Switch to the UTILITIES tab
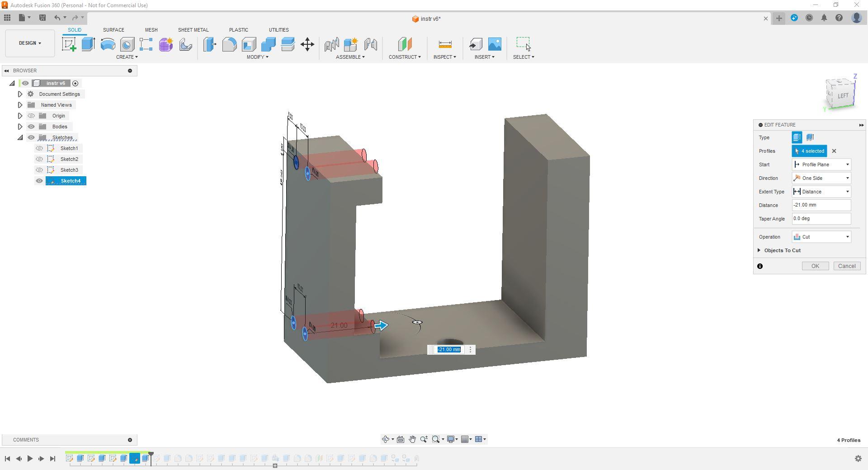 pos(278,30)
